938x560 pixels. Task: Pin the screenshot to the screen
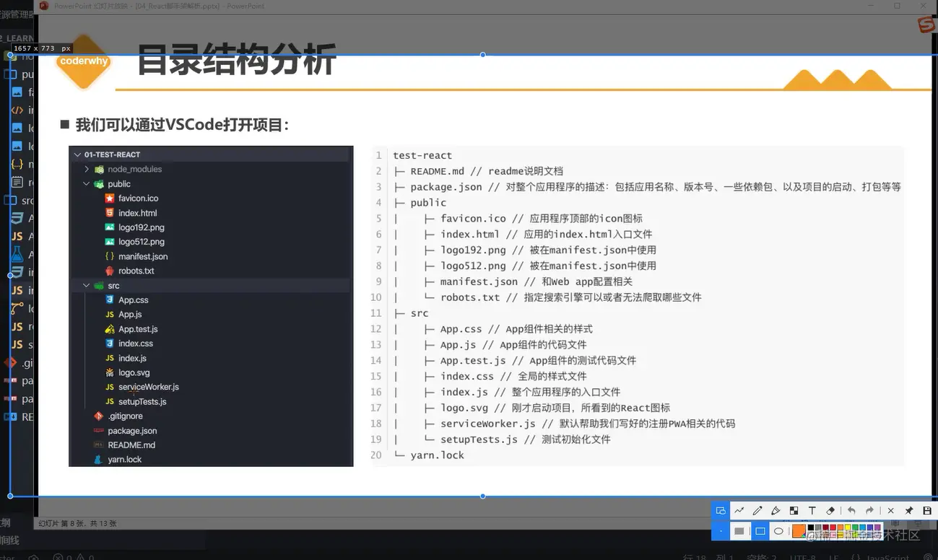[909, 511]
